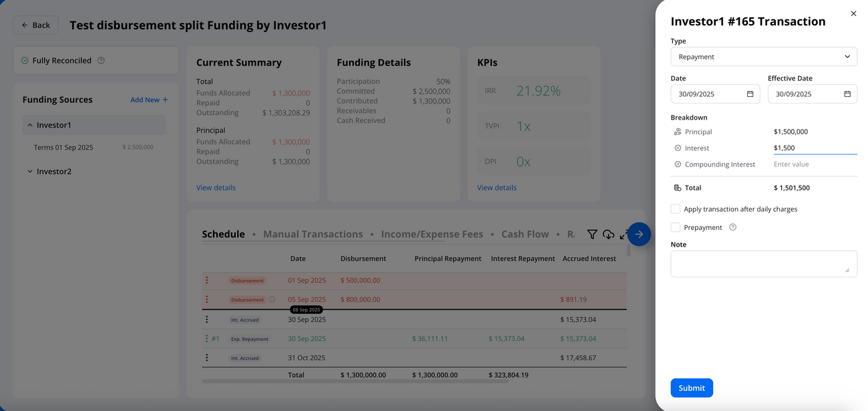Enable Apply transaction after daily charges
868x411 pixels.
point(675,209)
